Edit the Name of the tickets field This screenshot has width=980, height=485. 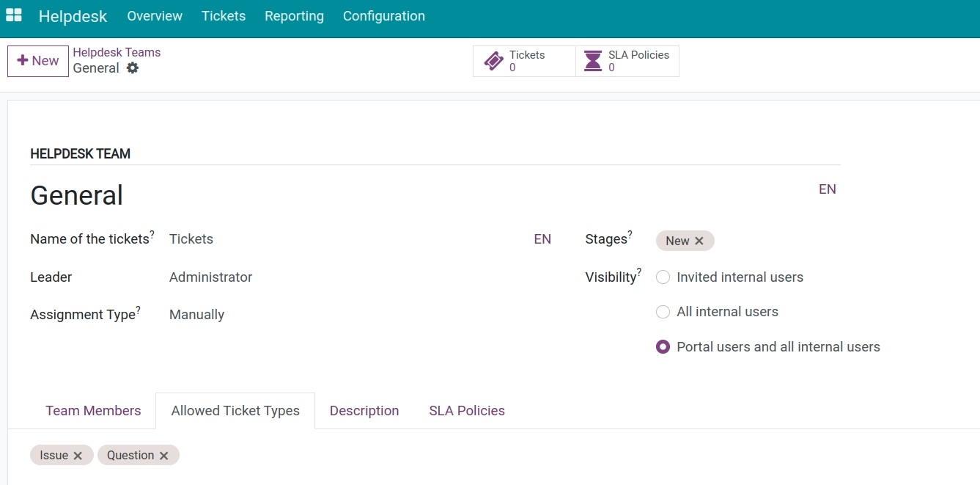tap(349, 239)
